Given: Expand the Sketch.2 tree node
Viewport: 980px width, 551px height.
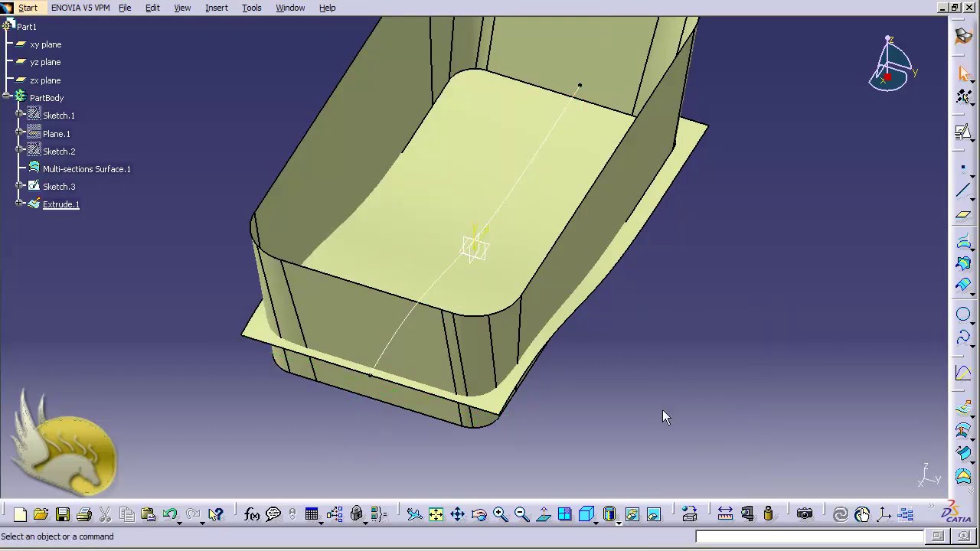Looking at the screenshot, I should [19, 151].
